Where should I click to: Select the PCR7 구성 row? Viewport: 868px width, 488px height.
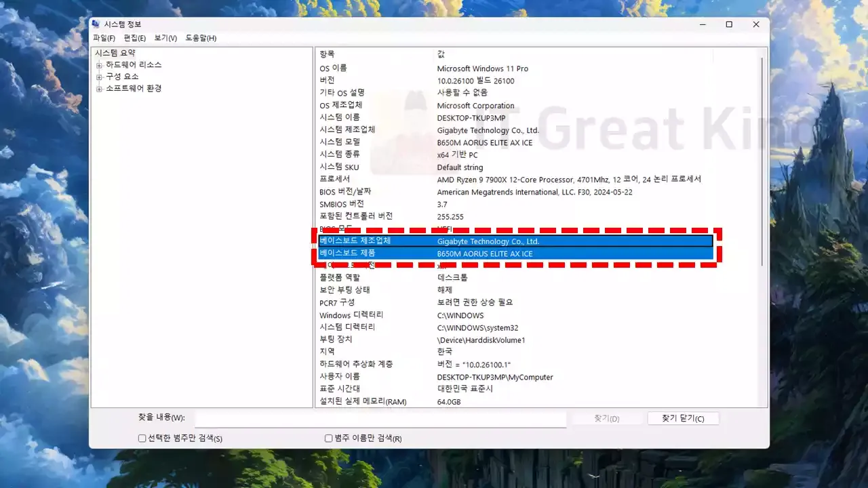(x=515, y=302)
